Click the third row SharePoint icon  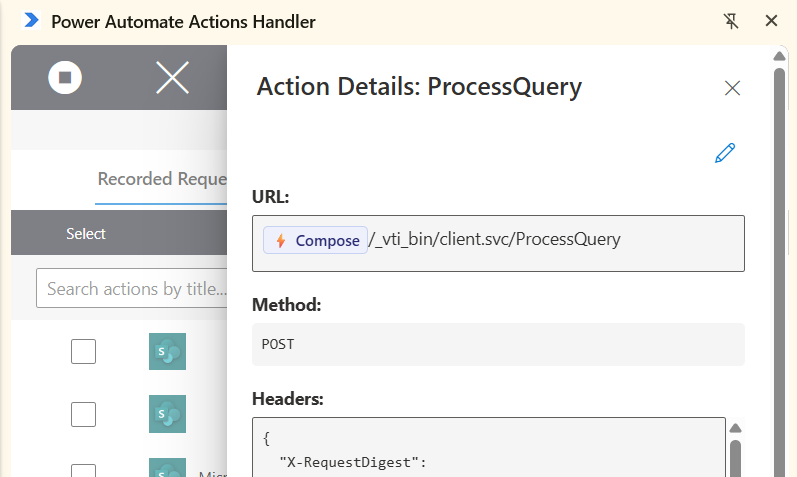167,467
